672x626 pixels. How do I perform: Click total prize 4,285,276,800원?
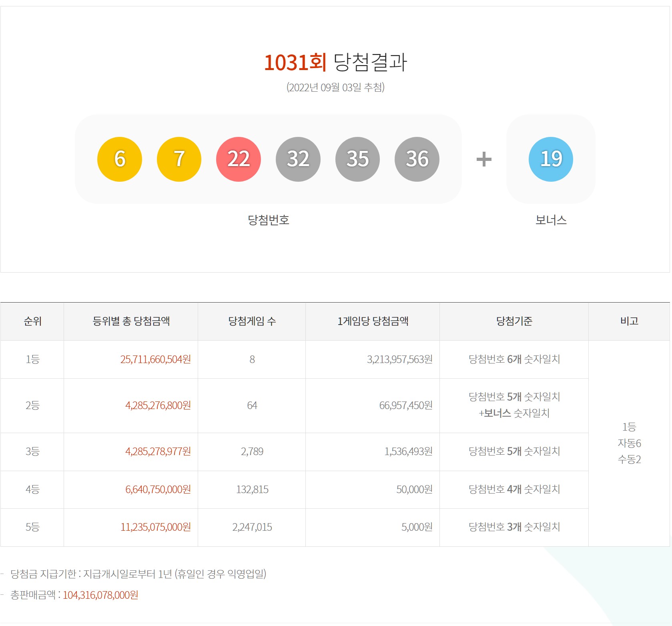(158, 405)
